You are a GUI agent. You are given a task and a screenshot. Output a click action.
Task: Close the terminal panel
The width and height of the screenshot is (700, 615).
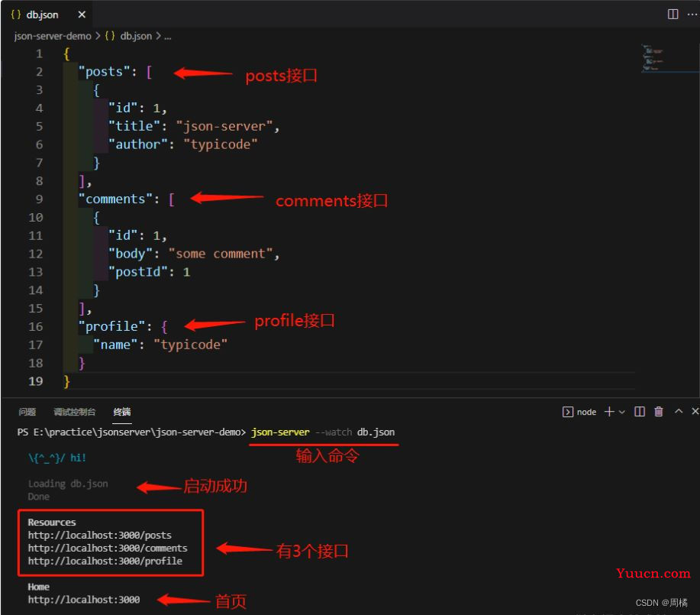[695, 411]
